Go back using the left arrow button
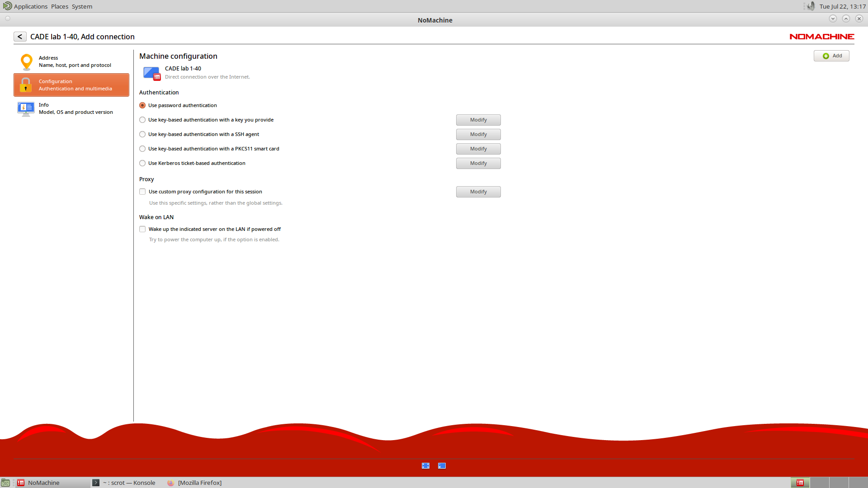Viewport: 868px width, 488px height. point(20,37)
